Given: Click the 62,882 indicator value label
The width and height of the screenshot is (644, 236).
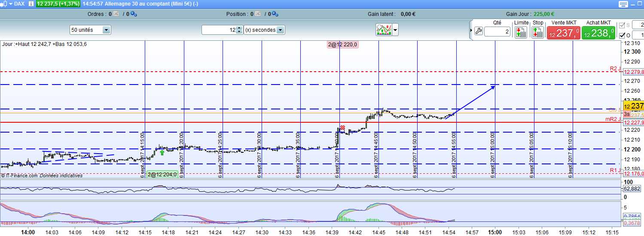Looking at the screenshot, I should [x=632, y=189].
